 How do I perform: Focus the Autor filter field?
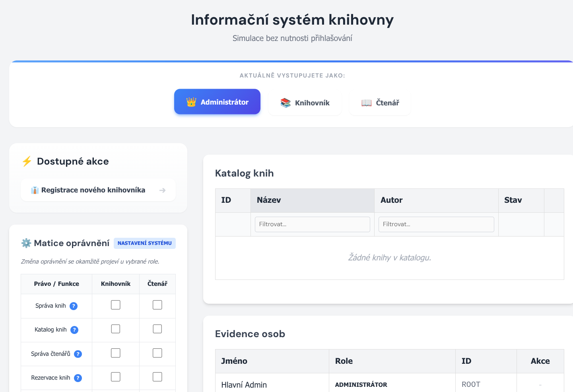coord(436,224)
